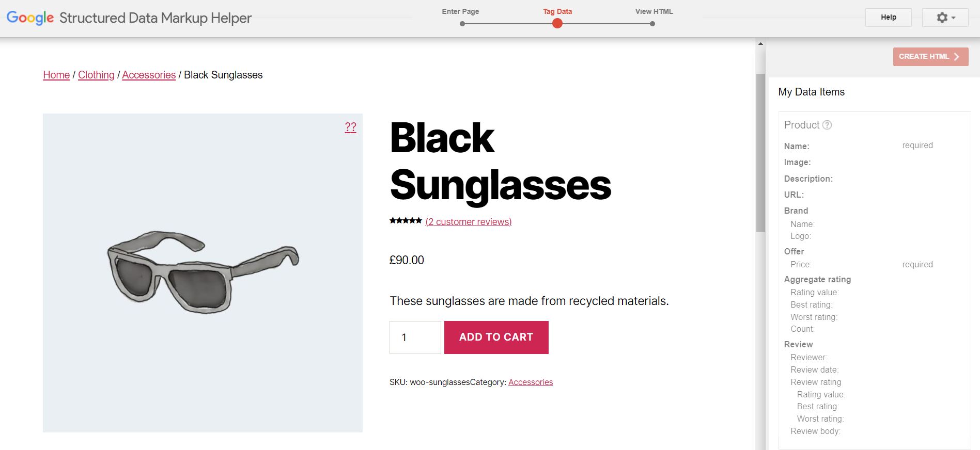Open the Home breadcrumb link
This screenshot has width=980, height=450.
56,75
